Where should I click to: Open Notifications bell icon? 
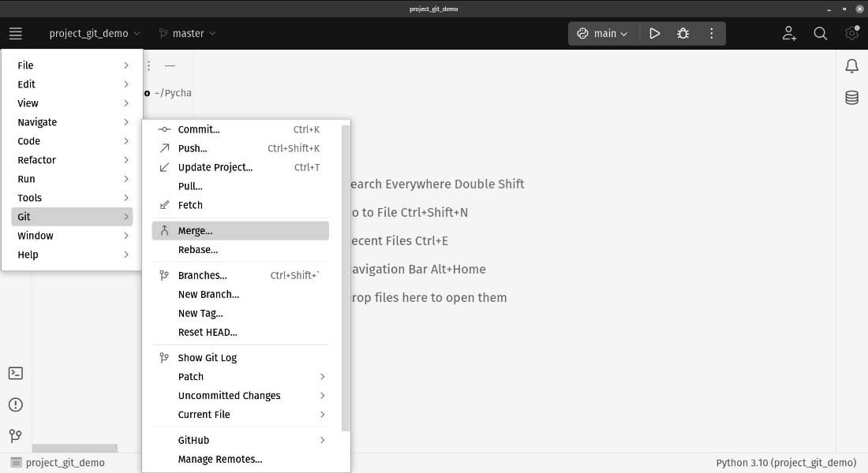pos(852,66)
